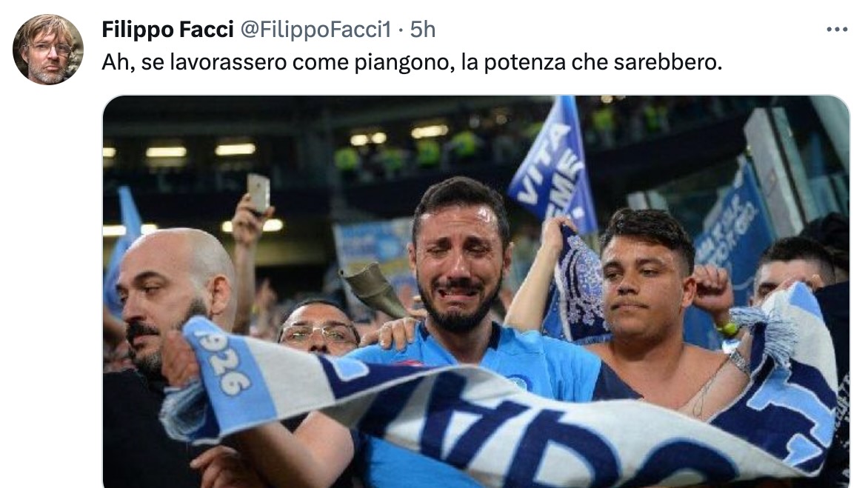Viewport: 868px width, 488px height.
Task: Open the Filippo Facci display name link
Action: (x=167, y=30)
